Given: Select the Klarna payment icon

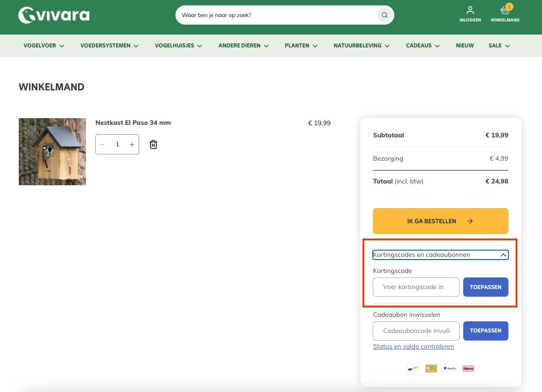Looking at the screenshot, I should pos(468,368).
